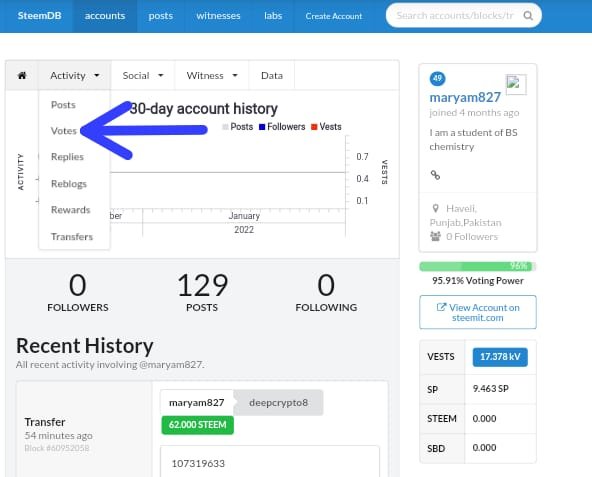Click the 0 Followers text in the profile card

click(x=472, y=237)
